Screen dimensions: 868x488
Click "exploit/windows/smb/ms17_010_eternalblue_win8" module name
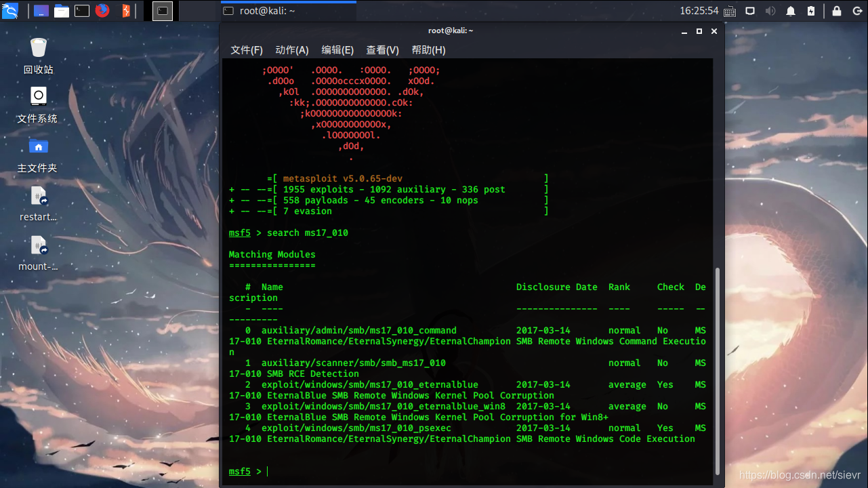click(x=383, y=406)
